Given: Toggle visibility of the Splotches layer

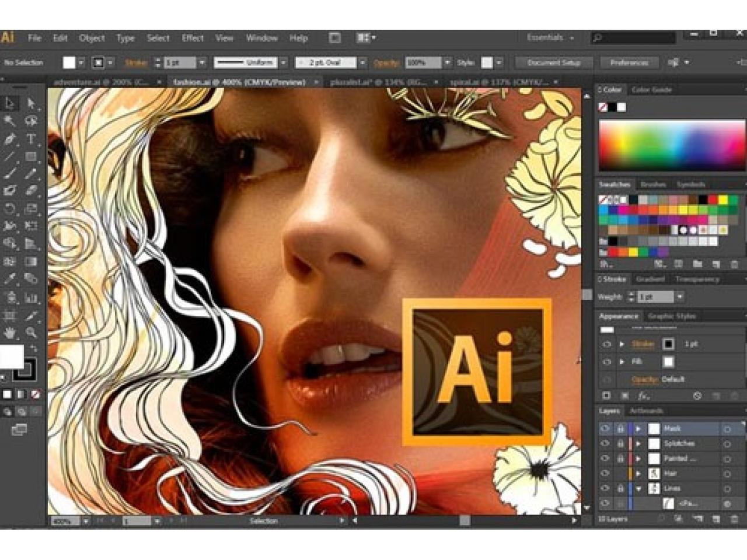Looking at the screenshot, I should (605, 444).
